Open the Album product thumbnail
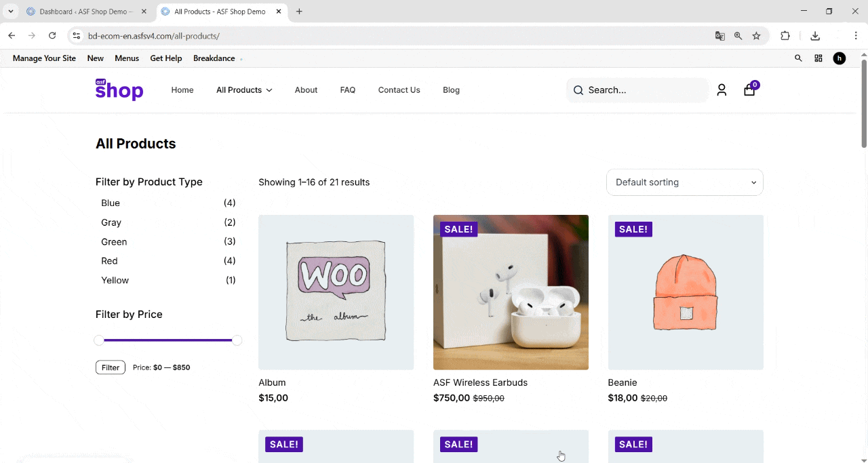Viewport: 868px width, 463px height. click(336, 292)
